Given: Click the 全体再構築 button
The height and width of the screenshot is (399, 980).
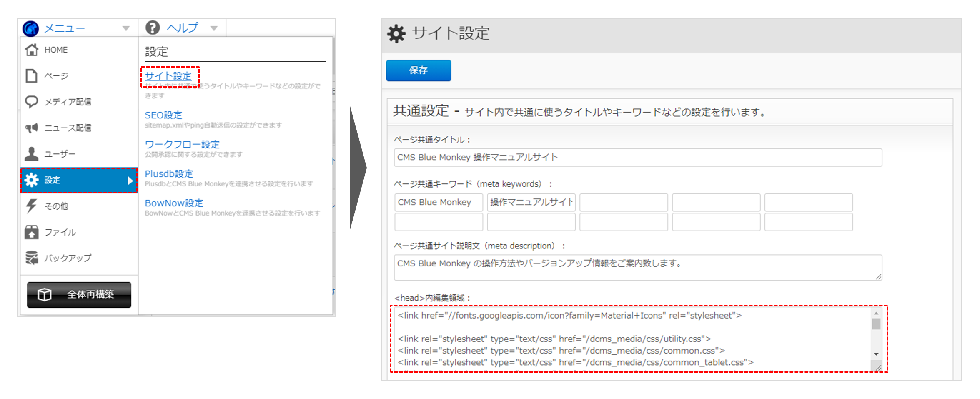Looking at the screenshot, I should [79, 295].
